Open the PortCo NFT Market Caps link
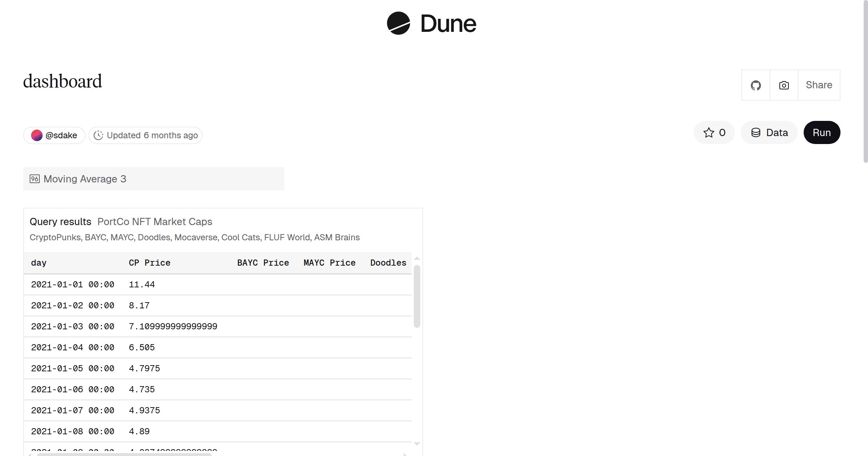 pyautogui.click(x=155, y=221)
